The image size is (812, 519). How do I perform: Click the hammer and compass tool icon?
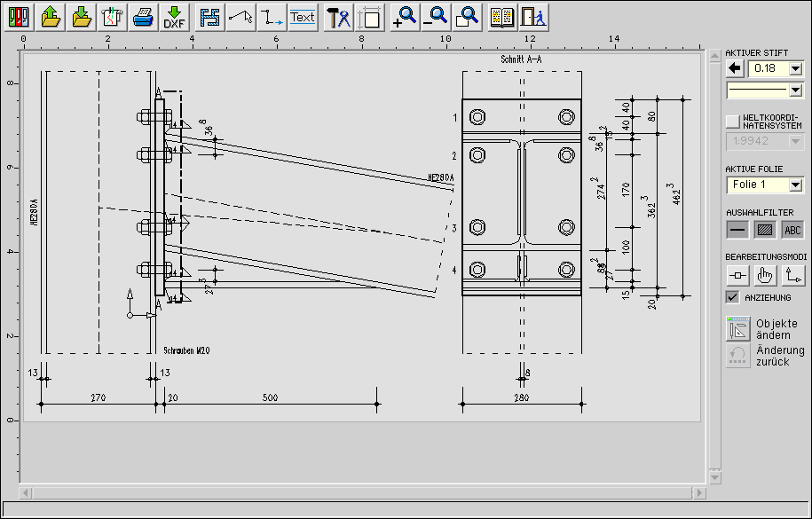338,17
